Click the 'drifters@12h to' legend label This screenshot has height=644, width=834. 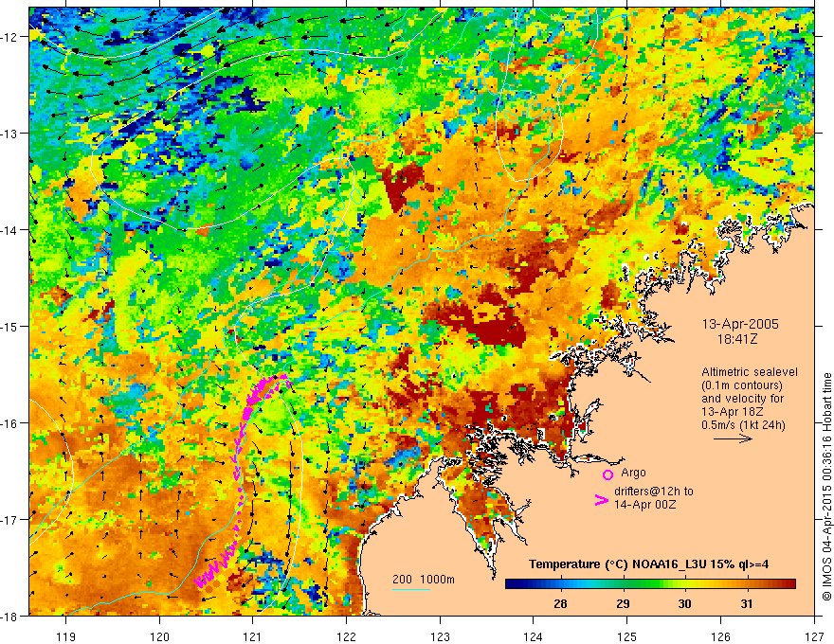pyautogui.click(x=654, y=492)
